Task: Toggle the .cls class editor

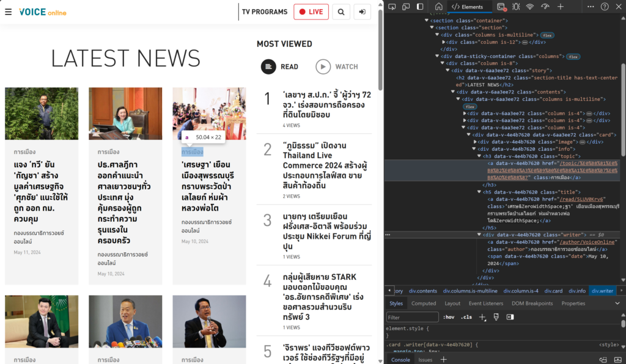Action: pos(466,318)
